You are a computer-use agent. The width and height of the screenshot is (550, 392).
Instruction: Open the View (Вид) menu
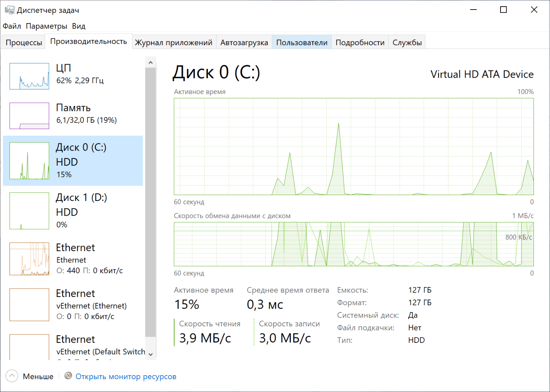78,26
